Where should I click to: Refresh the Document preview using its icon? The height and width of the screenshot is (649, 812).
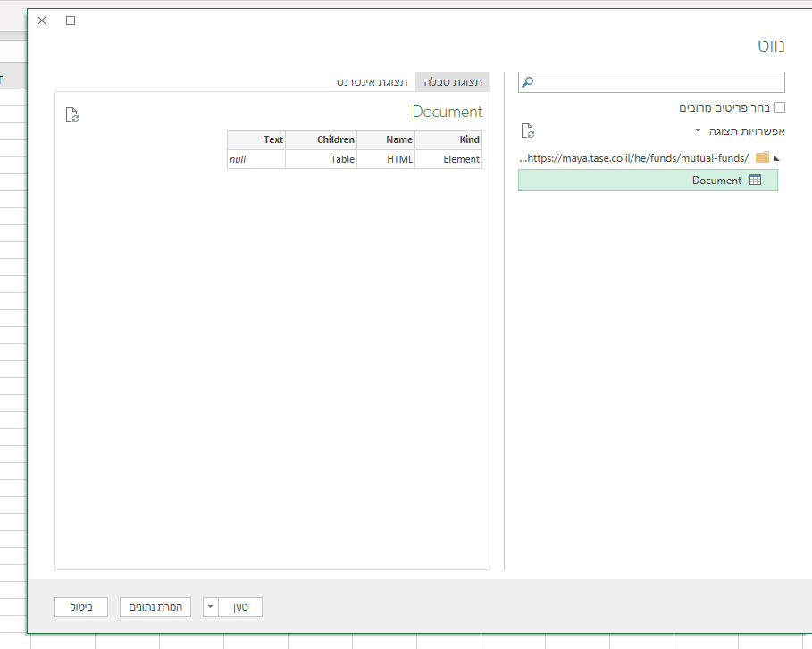[x=72, y=114]
